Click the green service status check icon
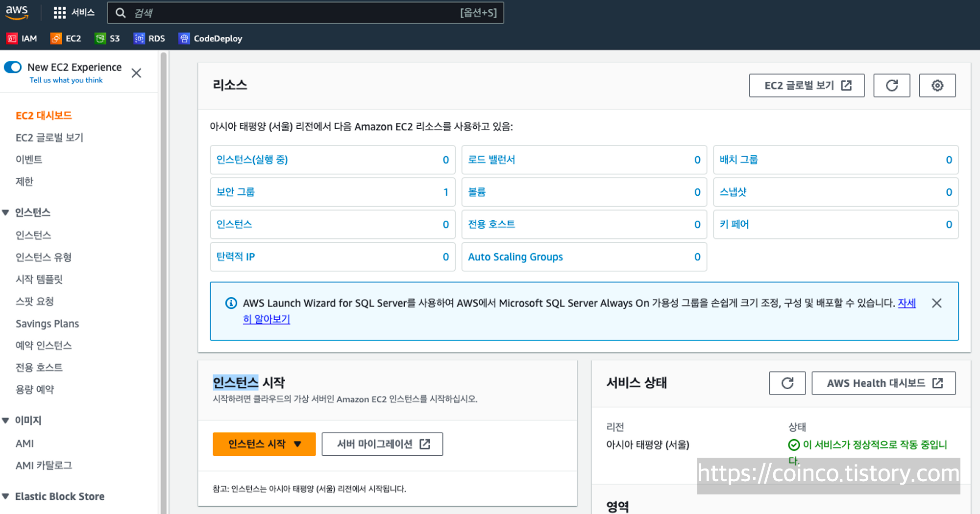Viewport: 980px width, 514px height. click(x=794, y=444)
